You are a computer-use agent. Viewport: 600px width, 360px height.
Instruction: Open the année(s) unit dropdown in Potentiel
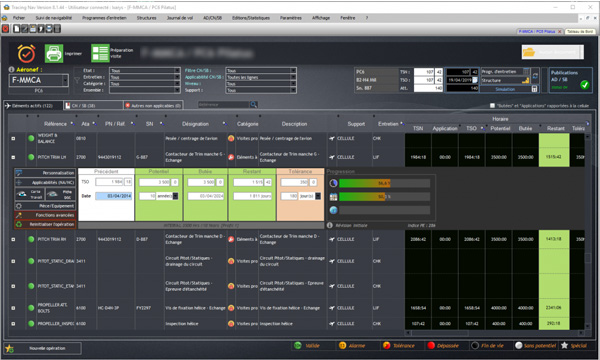point(175,196)
